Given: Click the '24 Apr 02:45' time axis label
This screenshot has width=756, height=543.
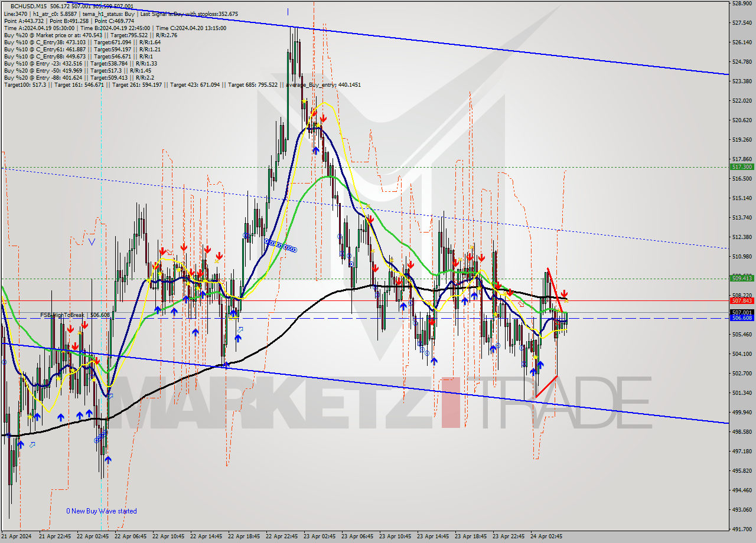Looking at the screenshot, I should tap(547, 537).
